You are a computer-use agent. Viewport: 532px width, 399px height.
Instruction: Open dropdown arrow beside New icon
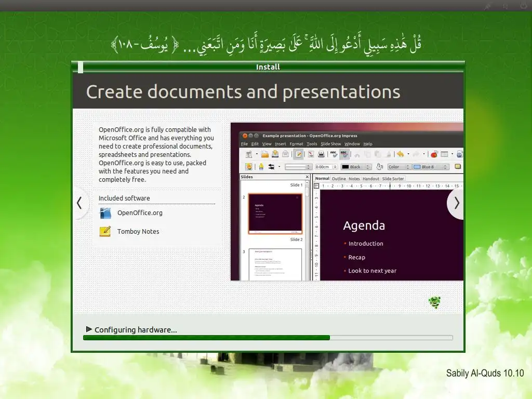point(257,154)
